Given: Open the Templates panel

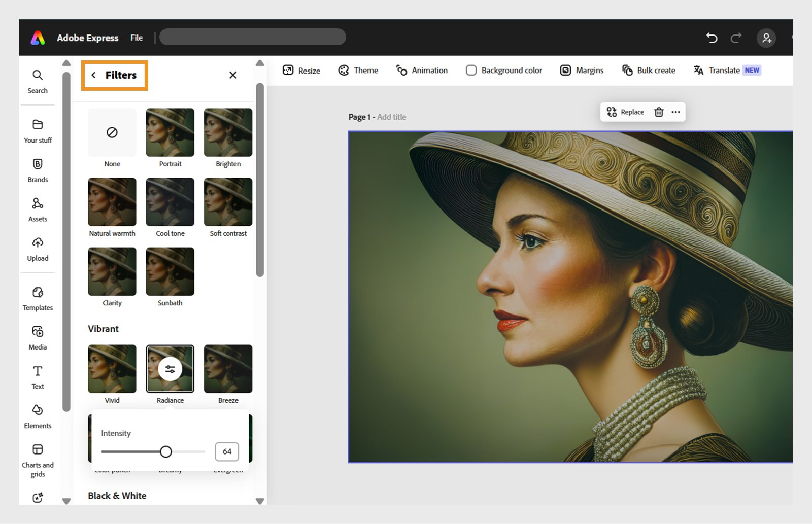Looking at the screenshot, I should 37,298.
